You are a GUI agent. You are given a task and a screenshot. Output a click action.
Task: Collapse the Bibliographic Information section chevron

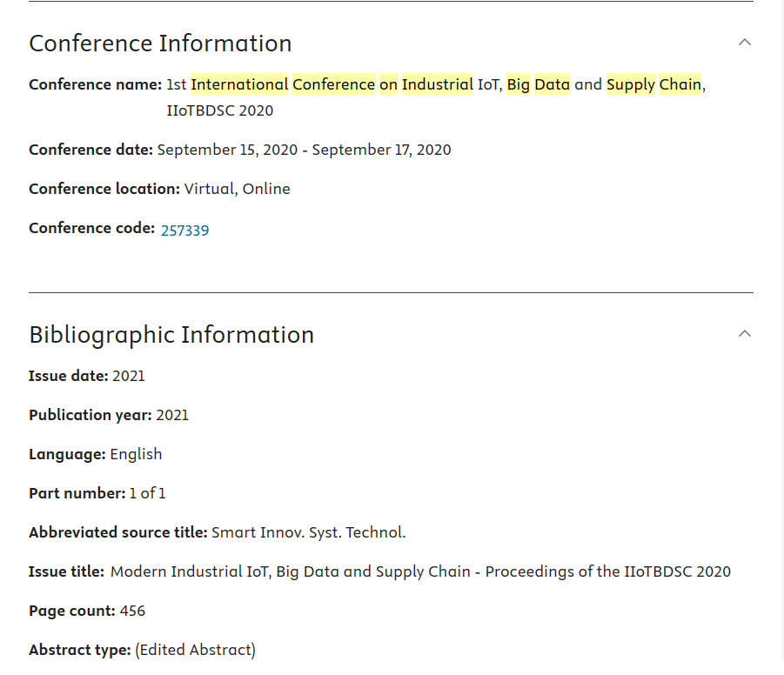(744, 333)
